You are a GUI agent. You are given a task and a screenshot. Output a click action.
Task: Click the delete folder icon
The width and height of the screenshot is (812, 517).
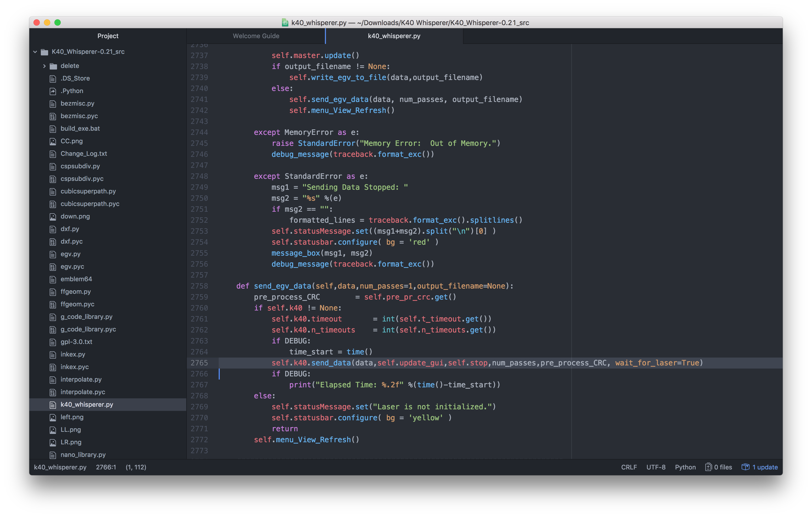pos(53,66)
